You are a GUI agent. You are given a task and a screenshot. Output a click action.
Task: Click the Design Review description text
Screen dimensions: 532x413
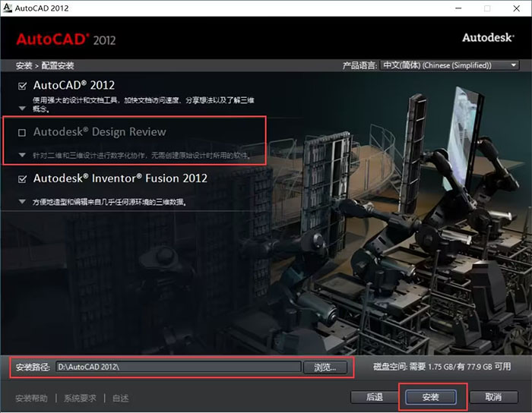click(141, 156)
